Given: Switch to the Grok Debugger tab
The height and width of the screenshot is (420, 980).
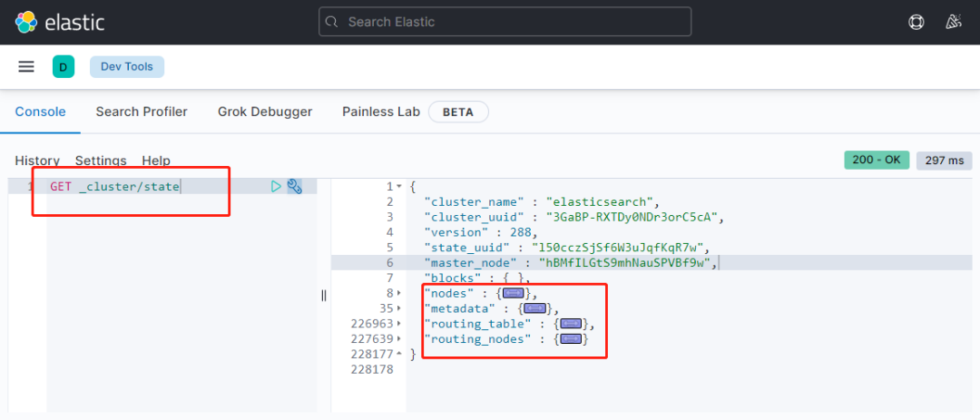Looking at the screenshot, I should click(x=265, y=112).
